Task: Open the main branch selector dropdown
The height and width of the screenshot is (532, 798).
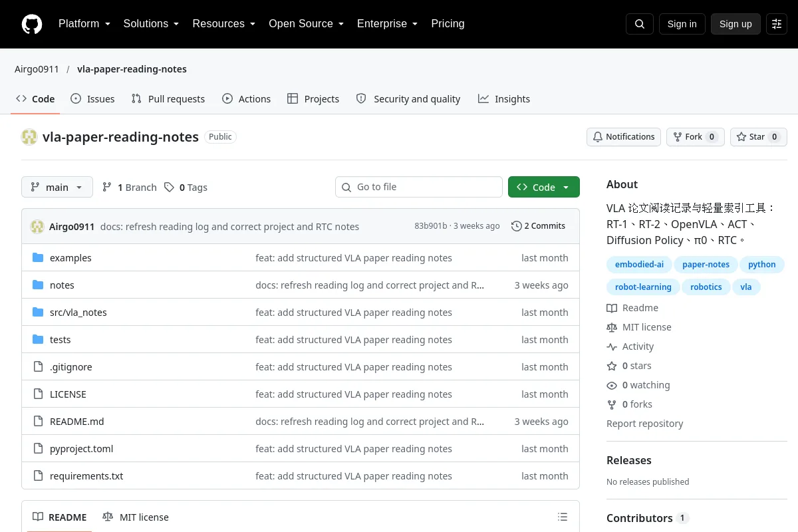Action: tap(57, 188)
